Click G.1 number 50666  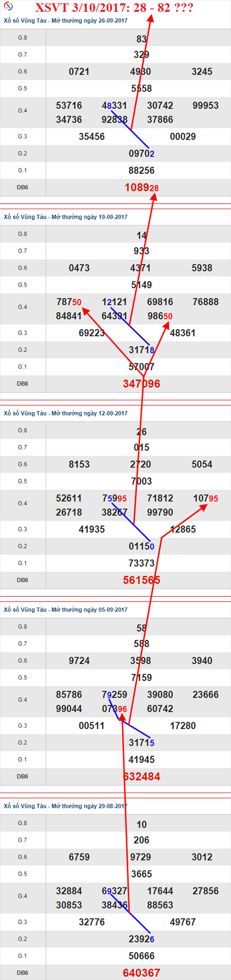pyautogui.click(x=141, y=956)
